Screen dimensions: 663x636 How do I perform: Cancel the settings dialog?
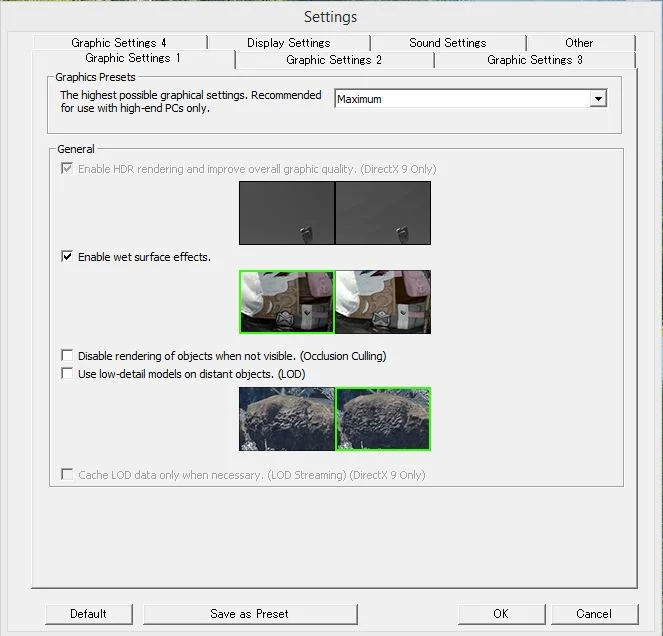594,614
